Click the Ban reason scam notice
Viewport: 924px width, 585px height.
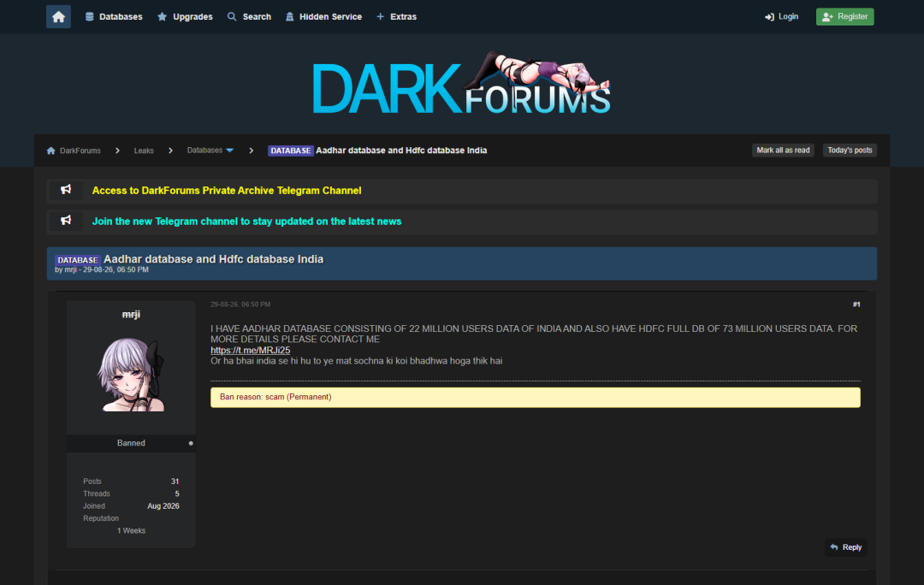(x=535, y=397)
